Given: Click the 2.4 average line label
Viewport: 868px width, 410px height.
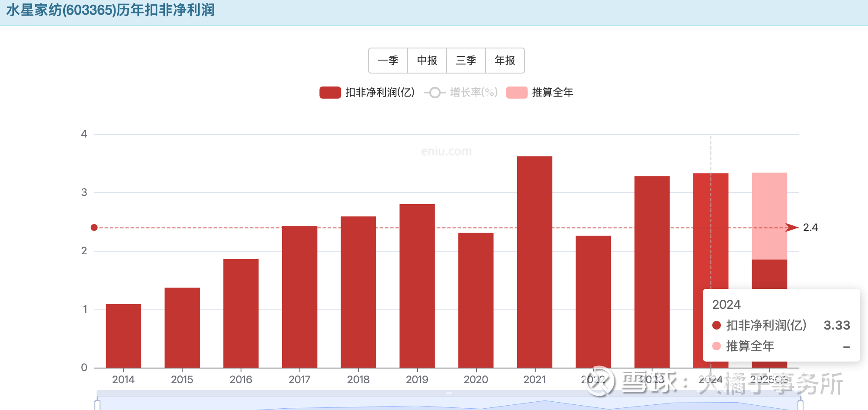Looking at the screenshot, I should point(810,227).
